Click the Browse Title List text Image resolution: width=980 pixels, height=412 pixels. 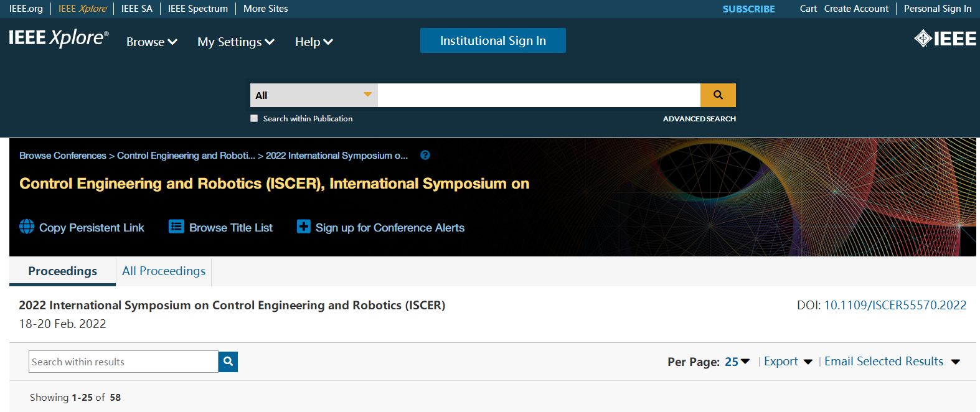(x=231, y=228)
